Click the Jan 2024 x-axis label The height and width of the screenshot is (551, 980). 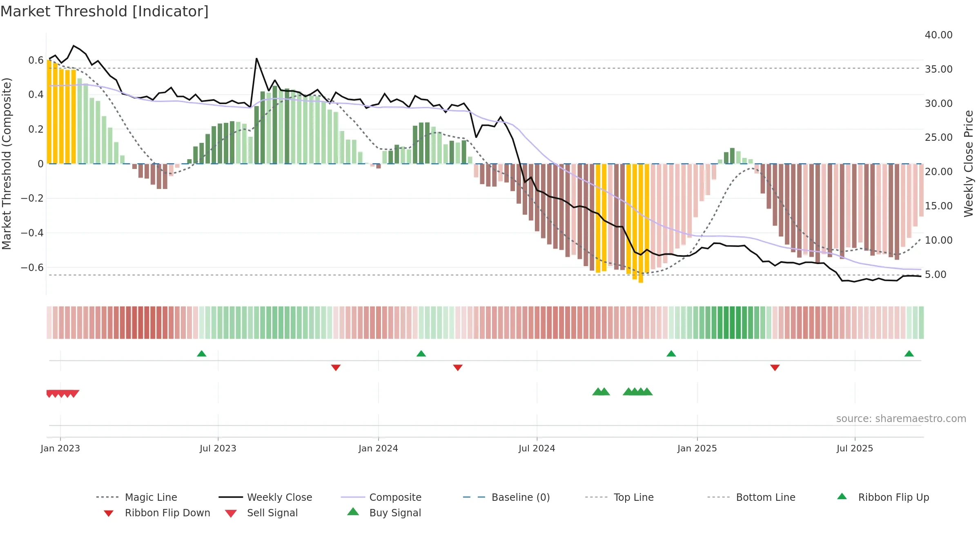pos(379,448)
